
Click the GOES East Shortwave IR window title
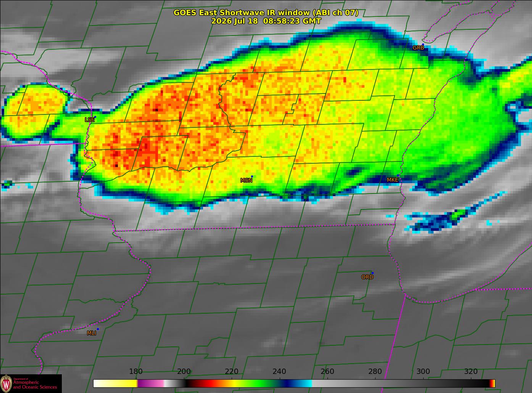[x=266, y=13]
